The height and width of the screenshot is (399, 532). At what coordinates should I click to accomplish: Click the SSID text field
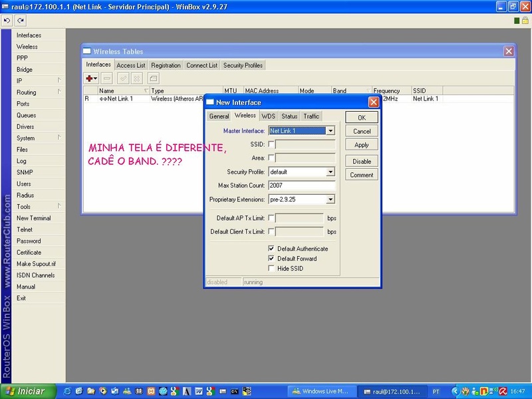305,144
